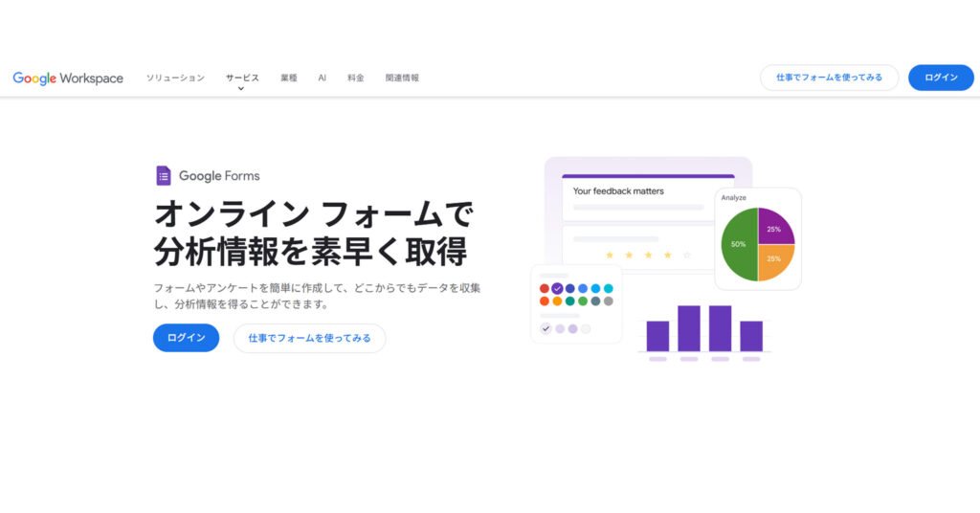980x513 pixels.
Task: Click the header 仕事でフォームを使ってみる button
Action: pyautogui.click(x=830, y=78)
